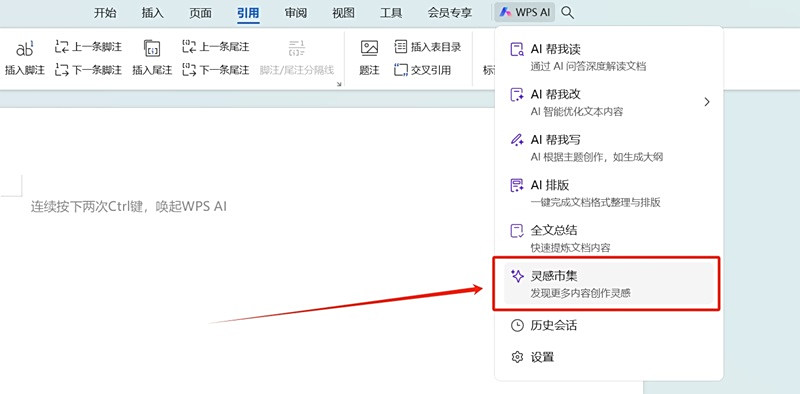Expand the AI 帮我改 submenu arrow
The image size is (800, 394).
pyautogui.click(x=707, y=102)
